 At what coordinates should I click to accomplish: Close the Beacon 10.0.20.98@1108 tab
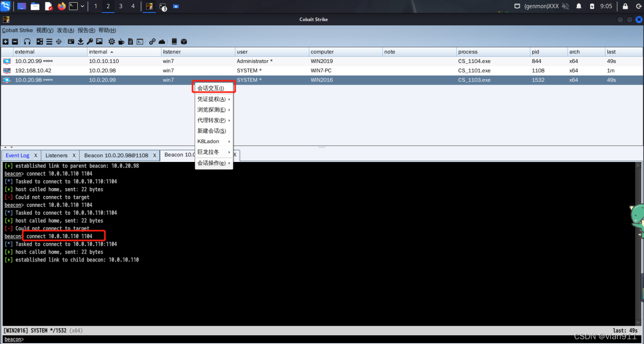point(154,155)
